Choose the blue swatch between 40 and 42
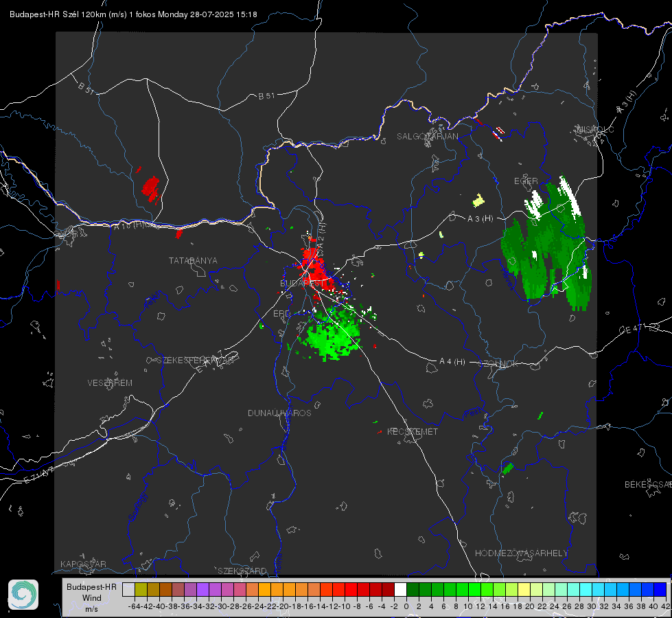This screenshot has height=618, width=672. click(x=660, y=589)
